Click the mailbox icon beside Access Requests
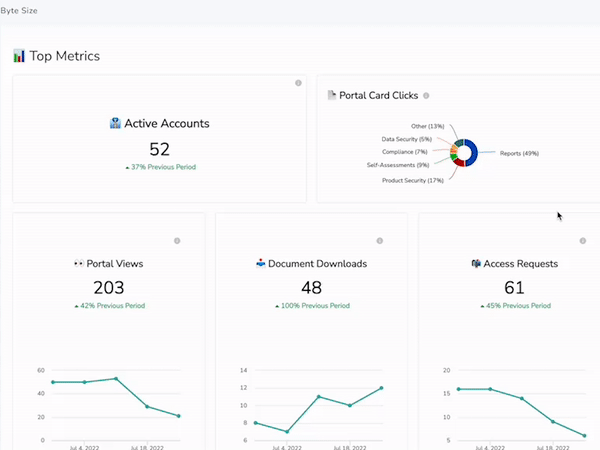Viewport: 600px width, 450px height. coord(476,264)
